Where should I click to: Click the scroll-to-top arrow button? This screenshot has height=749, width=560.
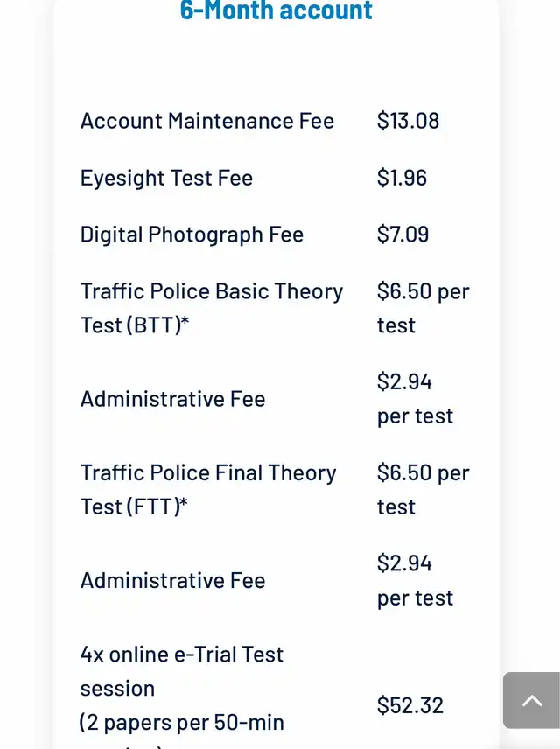531,700
